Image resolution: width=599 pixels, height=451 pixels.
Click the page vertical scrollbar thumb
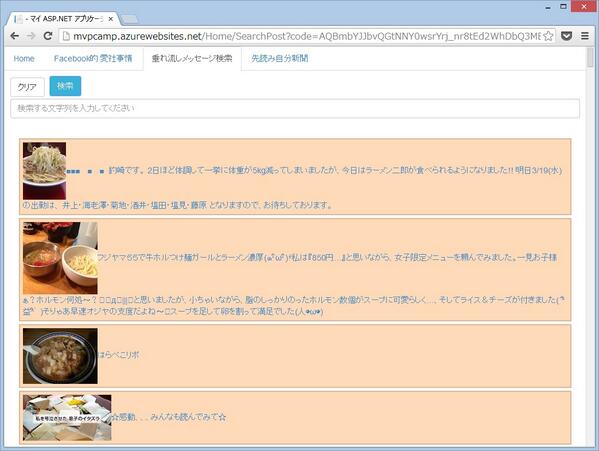(590, 58)
